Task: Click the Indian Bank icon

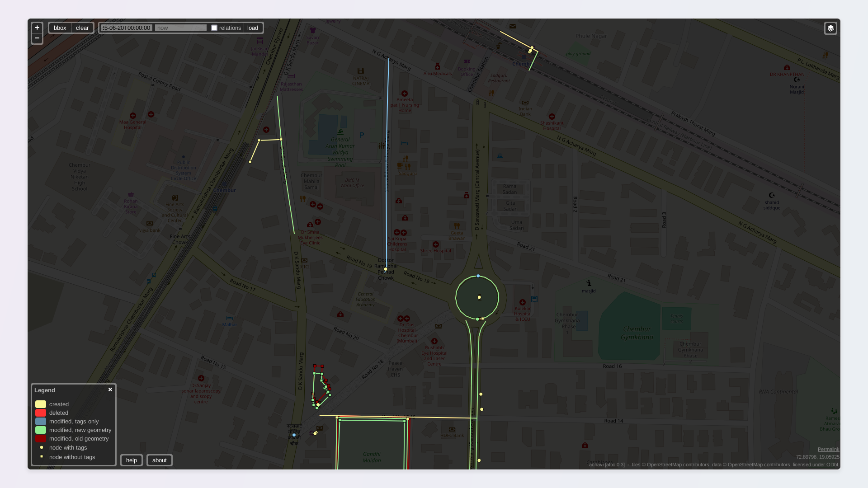Action: click(x=525, y=103)
